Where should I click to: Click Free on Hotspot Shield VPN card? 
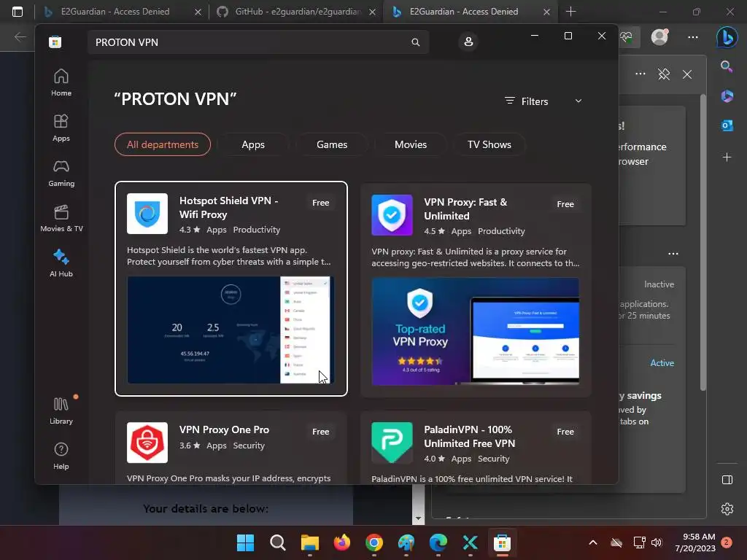(x=321, y=203)
